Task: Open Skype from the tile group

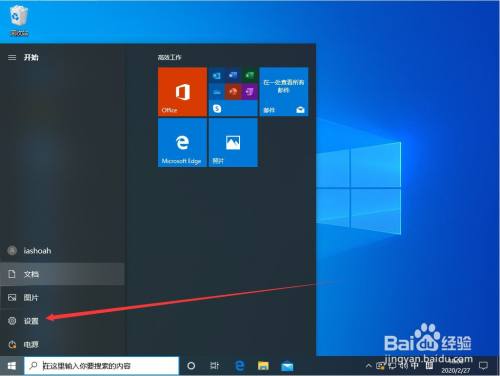Action: point(217,108)
